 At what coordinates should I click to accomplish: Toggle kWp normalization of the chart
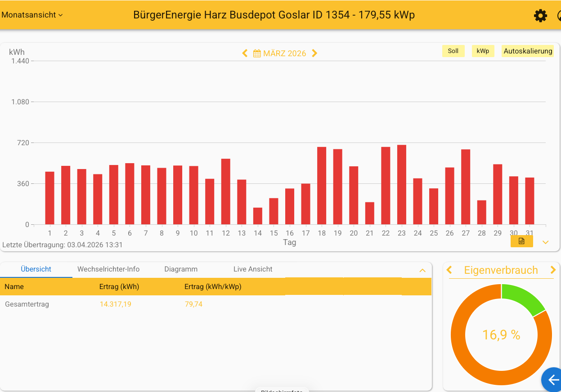(x=483, y=51)
